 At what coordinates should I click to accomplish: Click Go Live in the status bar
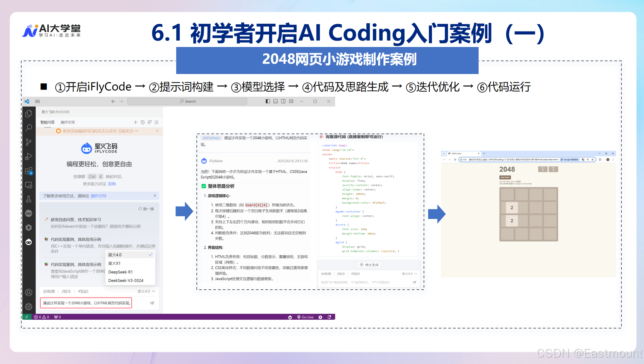coord(305,317)
